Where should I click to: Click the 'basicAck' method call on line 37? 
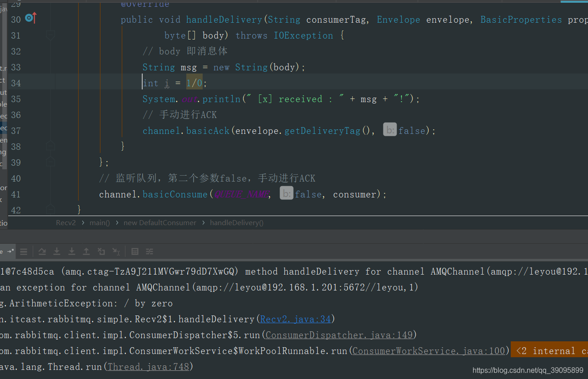pyautogui.click(x=208, y=131)
